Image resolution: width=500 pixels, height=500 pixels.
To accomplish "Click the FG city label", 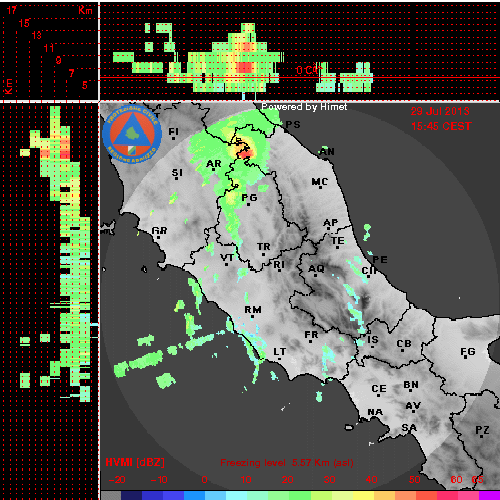I will click(x=468, y=352).
